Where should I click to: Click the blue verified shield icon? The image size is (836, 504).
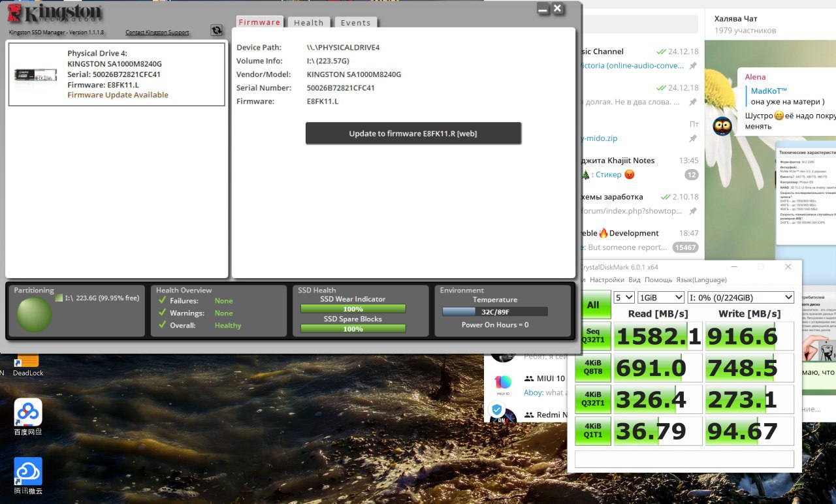tap(497, 410)
